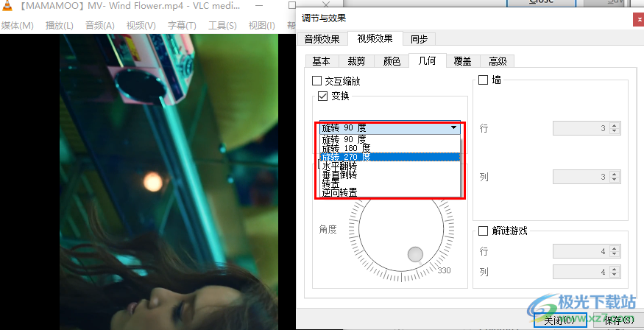This screenshot has height=330, width=644.
Task: Open the 工具(S) menu
Action: point(222,26)
